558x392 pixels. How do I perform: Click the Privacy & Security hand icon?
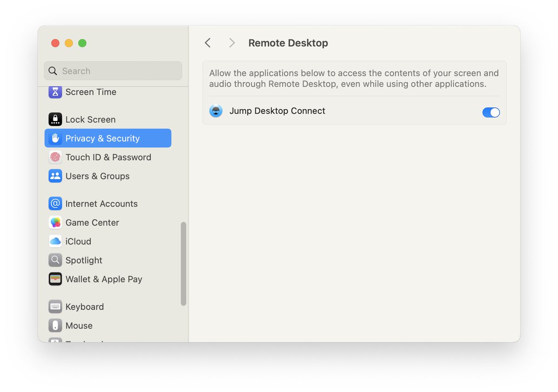pos(55,138)
